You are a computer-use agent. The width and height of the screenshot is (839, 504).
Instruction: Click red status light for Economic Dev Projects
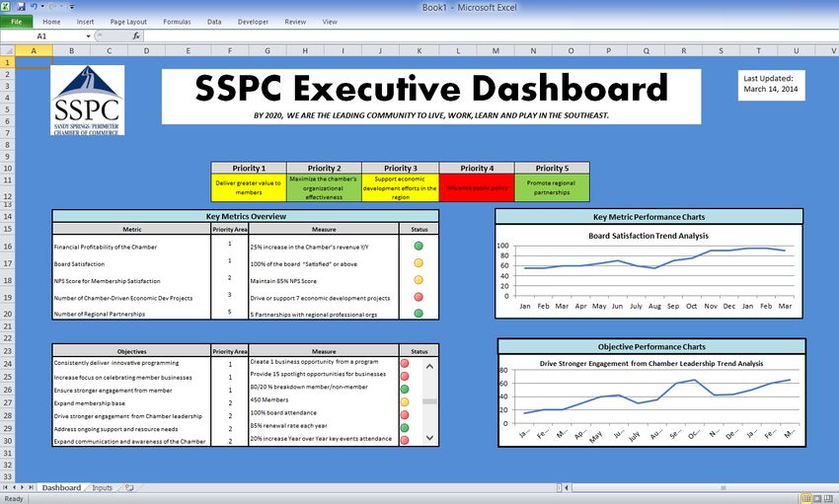click(x=419, y=297)
